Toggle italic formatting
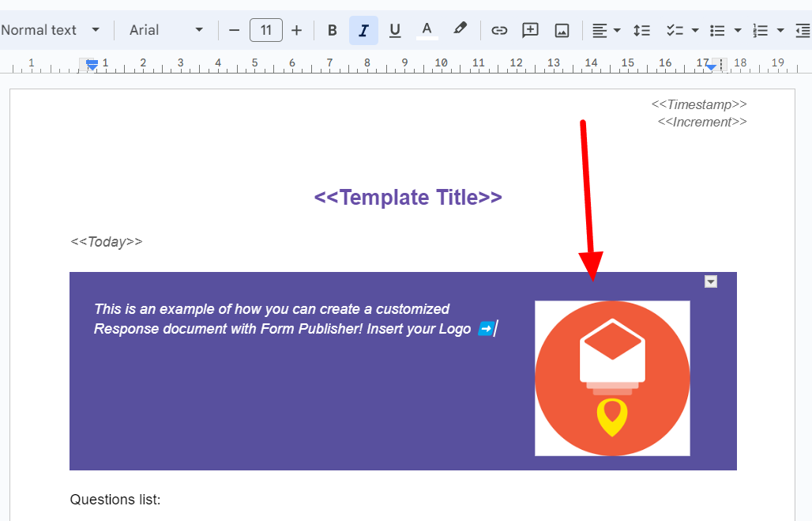 click(x=363, y=30)
